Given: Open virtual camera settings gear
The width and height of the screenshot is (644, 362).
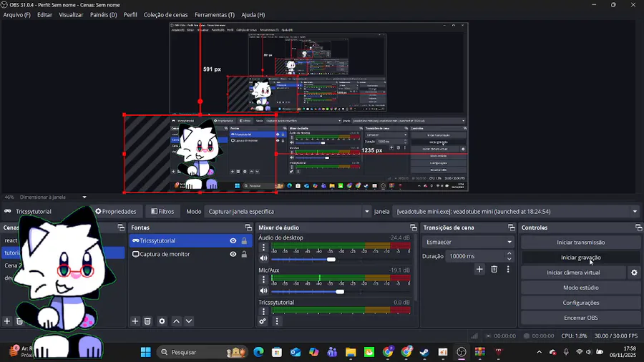Looking at the screenshot, I should click(x=633, y=273).
